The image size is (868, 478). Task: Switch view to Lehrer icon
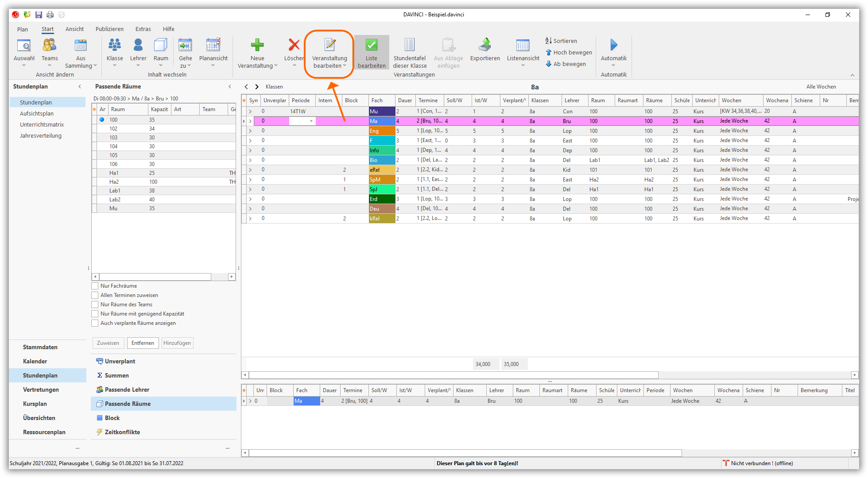click(138, 45)
